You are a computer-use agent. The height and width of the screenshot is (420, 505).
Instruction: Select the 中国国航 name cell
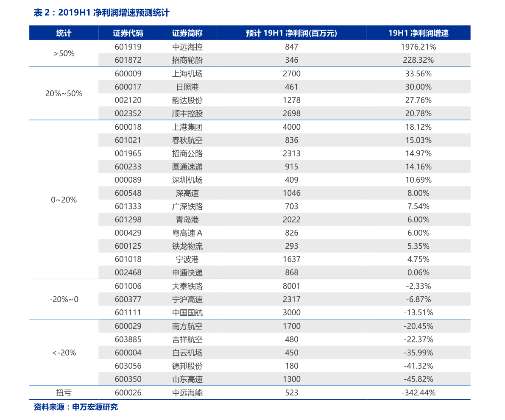187,312
